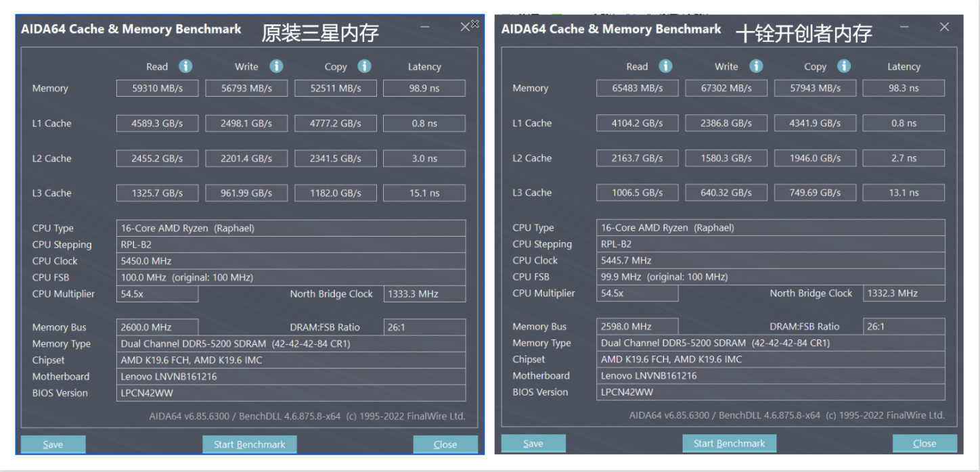Click 原装三星内存 title text
The image size is (980, 472).
(320, 32)
